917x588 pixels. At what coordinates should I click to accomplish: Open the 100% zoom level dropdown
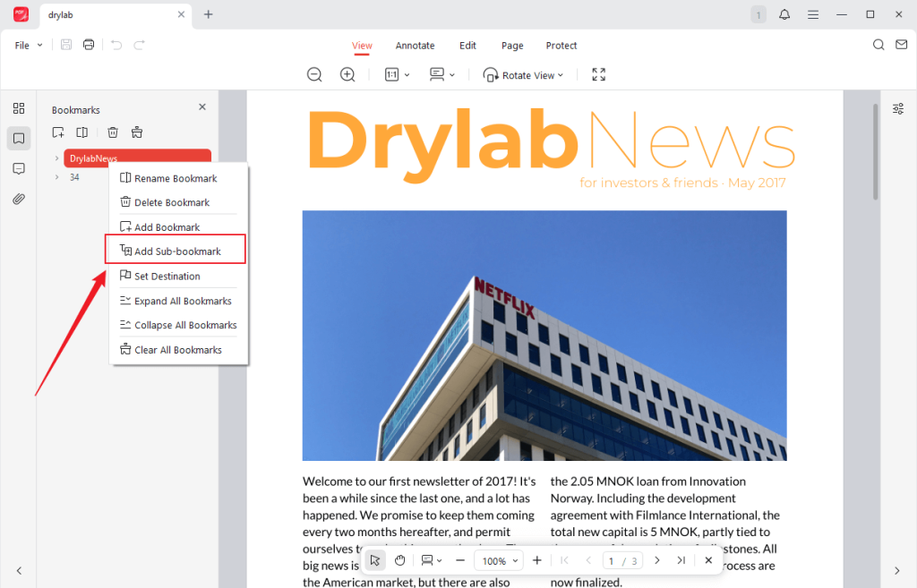click(x=501, y=560)
